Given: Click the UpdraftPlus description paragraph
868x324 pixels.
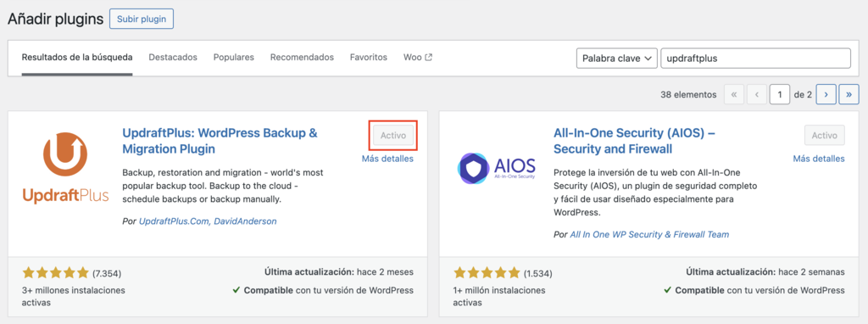Looking at the screenshot, I should 223,186.
